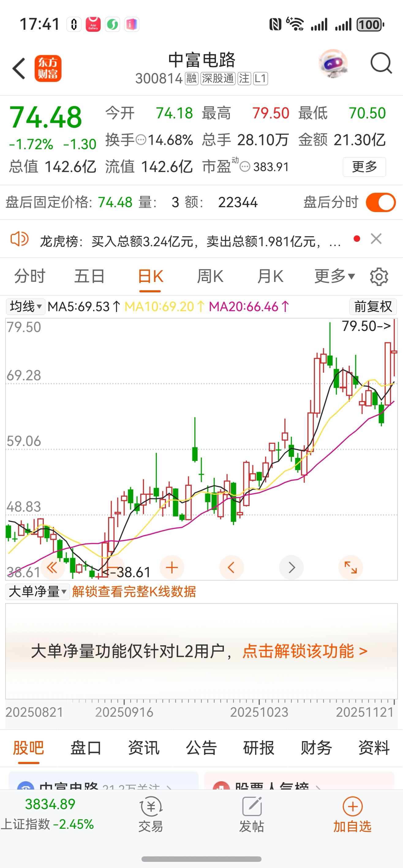Select the 日K chart tab
Viewport: 403px width, 868px height.
(x=150, y=276)
